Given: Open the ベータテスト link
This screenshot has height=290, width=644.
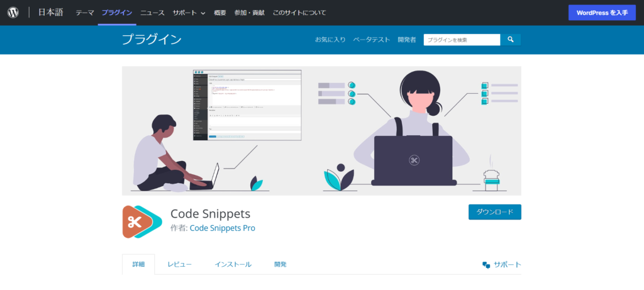Looking at the screenshot, I should click(x=372, y=40).
